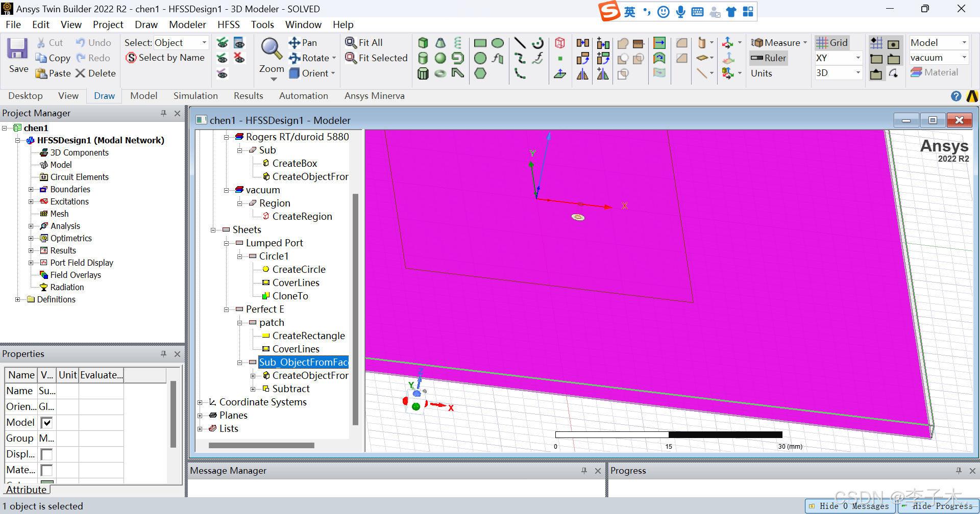
Task: Toggle auto-hide pin on Message Manager panel
Action: (584, 471)
